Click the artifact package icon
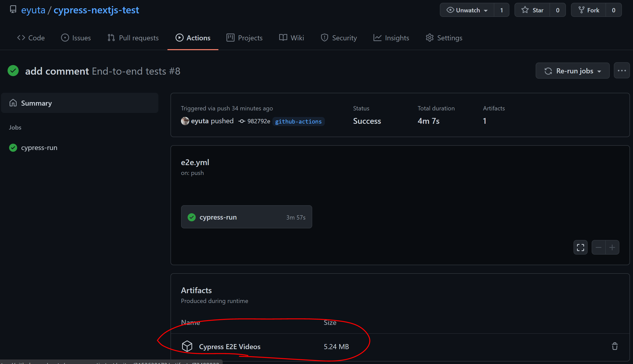633x364 pixels. point(187,346)
